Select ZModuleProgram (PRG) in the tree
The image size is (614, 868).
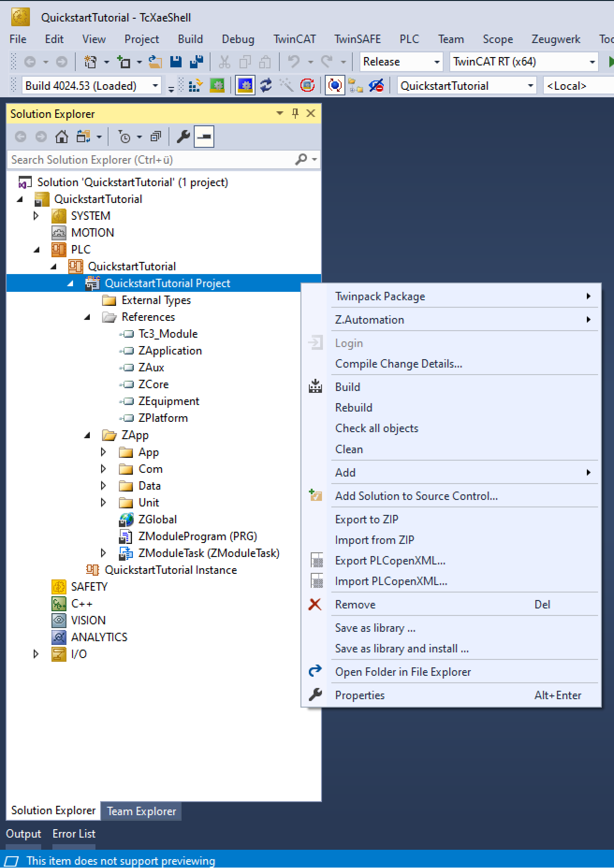point(197,536)
